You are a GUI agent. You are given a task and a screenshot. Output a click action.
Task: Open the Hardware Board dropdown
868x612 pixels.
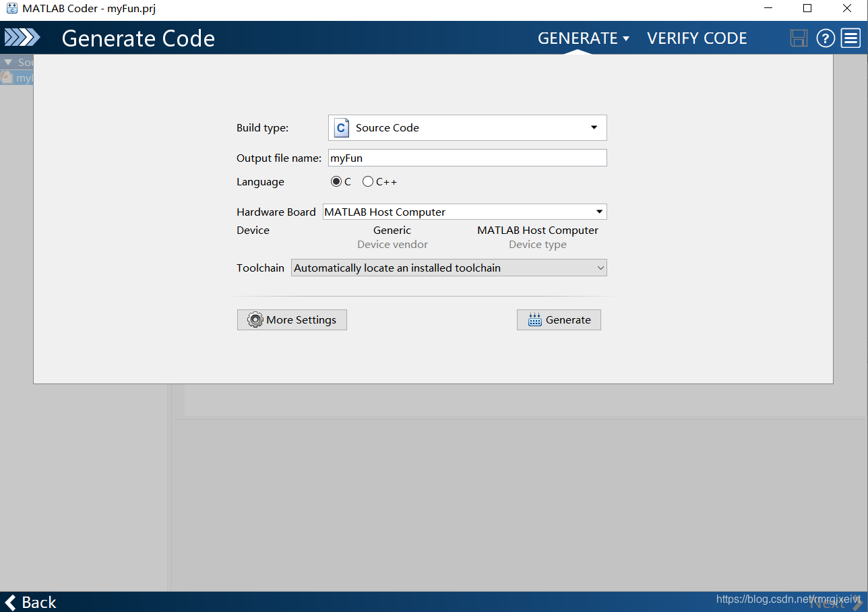[465, 212]
